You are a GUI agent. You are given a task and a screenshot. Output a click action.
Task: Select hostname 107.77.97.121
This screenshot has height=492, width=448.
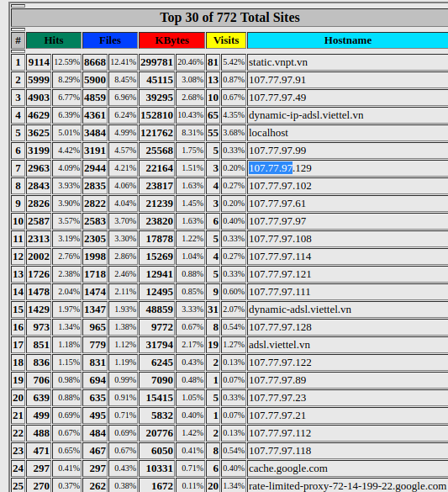pos(280,274)
